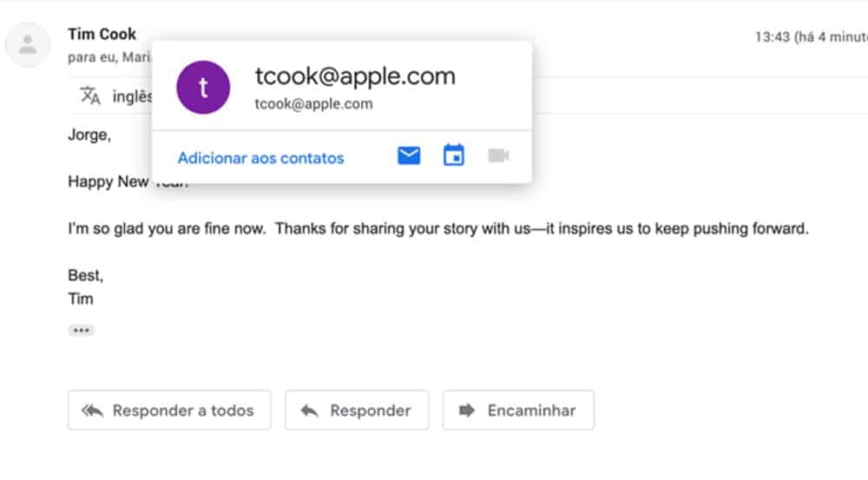Screen dimensions: 868x480
Task: Expand recipient details on the "para eu" line
Action: [x=108, y=57]
